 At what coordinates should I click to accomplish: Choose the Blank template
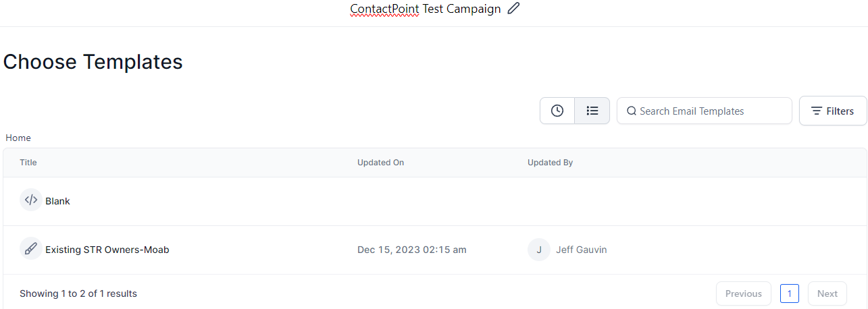tap(57, 201)
